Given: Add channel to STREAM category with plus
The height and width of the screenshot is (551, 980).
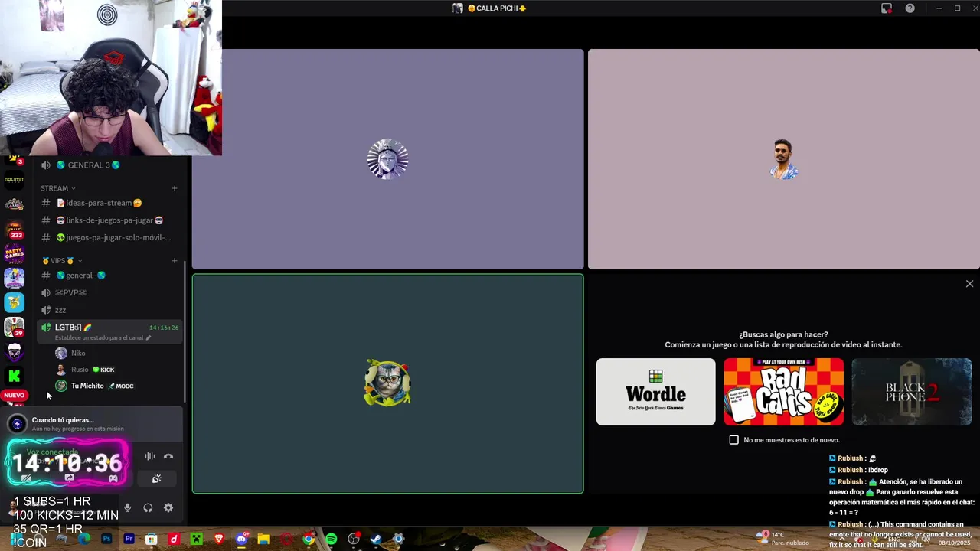Looking at the screenshot, I should (175, 188).
